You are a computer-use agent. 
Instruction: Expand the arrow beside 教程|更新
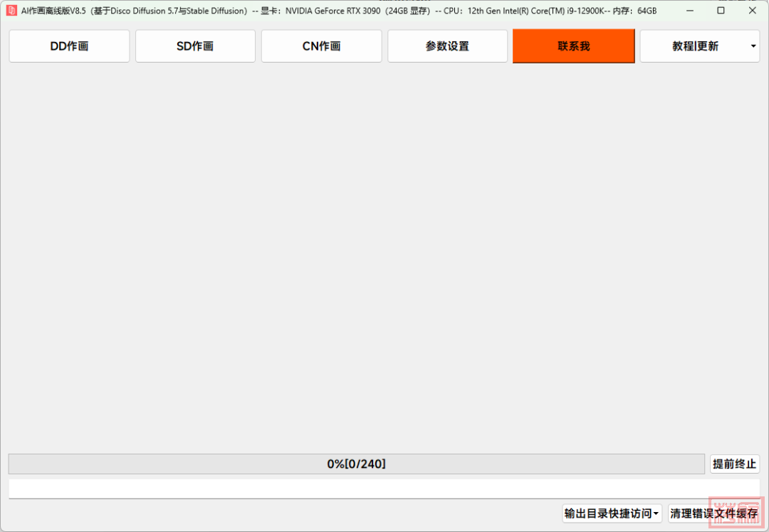click(753, 46)
